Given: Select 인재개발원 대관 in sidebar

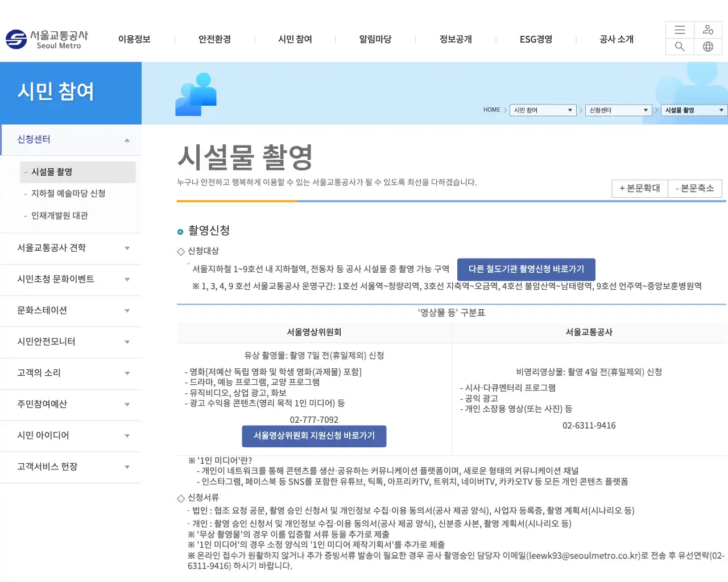Looking at the screenshot, I should click(x=60, y=215).
